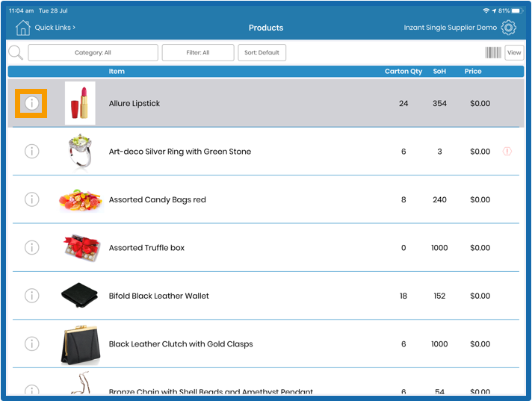Open info for Allure Lipstick
The image size is (532, 401).
tap(31, 103)
